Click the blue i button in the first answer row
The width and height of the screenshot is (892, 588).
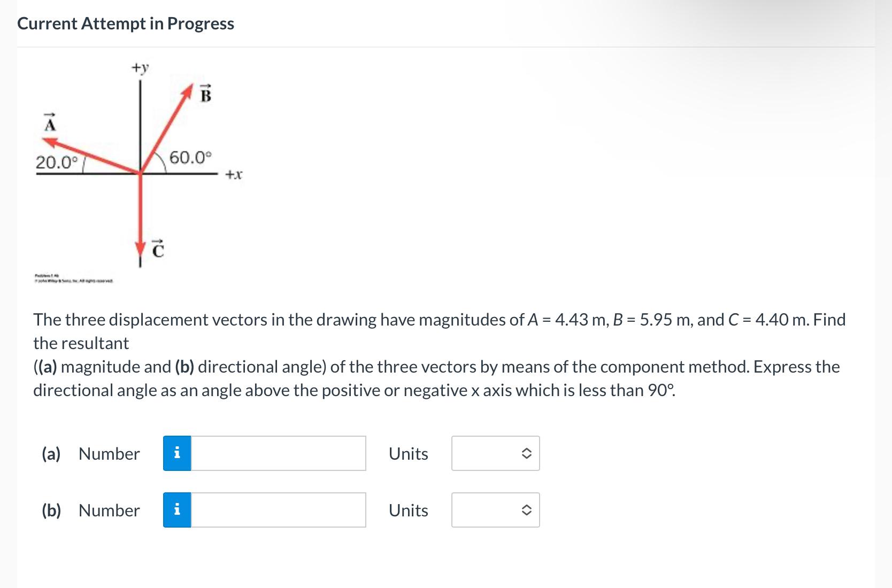click(x=178, y=453)
